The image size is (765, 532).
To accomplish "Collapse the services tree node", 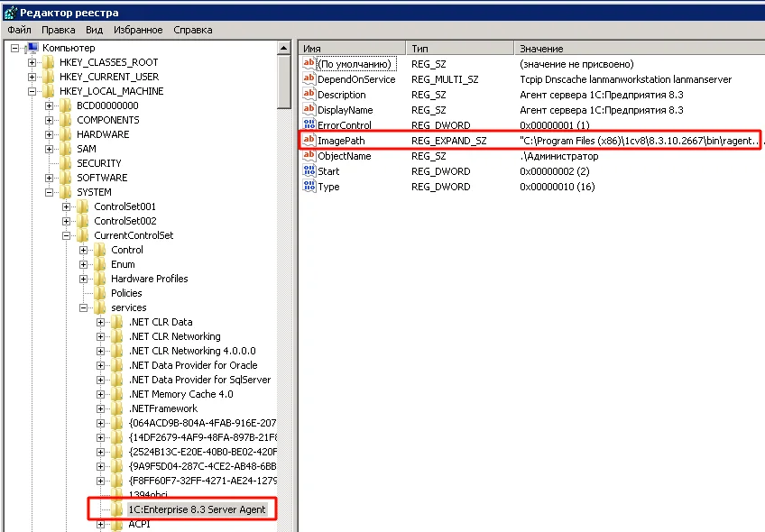I will click(84, 307).
